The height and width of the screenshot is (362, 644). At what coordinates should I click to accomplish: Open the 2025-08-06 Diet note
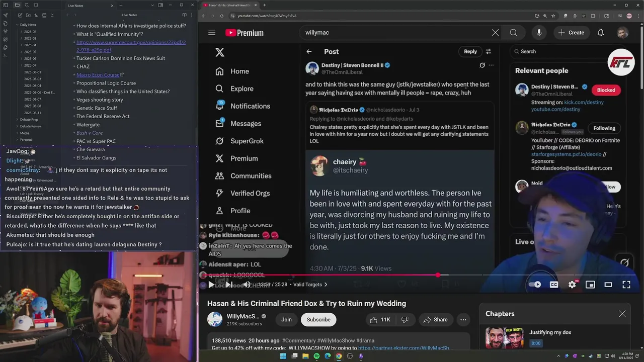39,93
